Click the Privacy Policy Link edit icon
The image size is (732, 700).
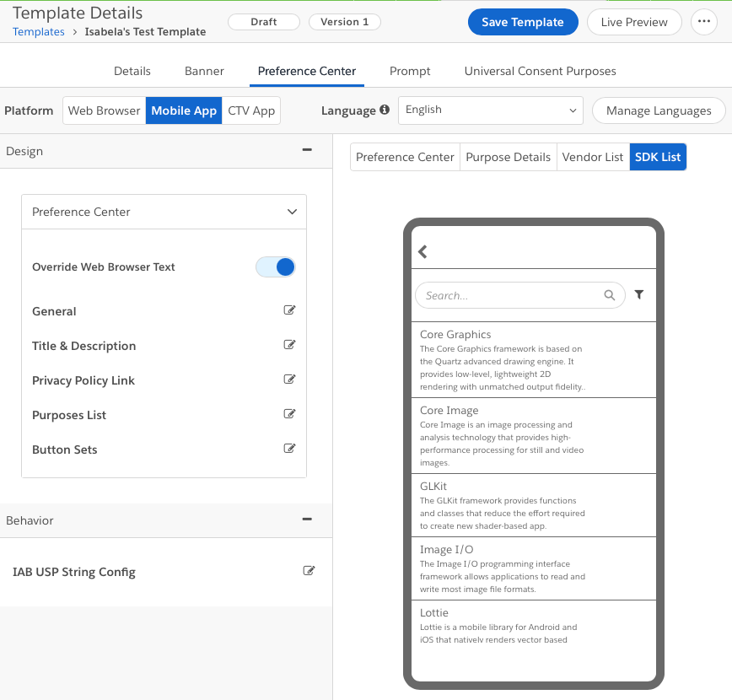point(289,380)
